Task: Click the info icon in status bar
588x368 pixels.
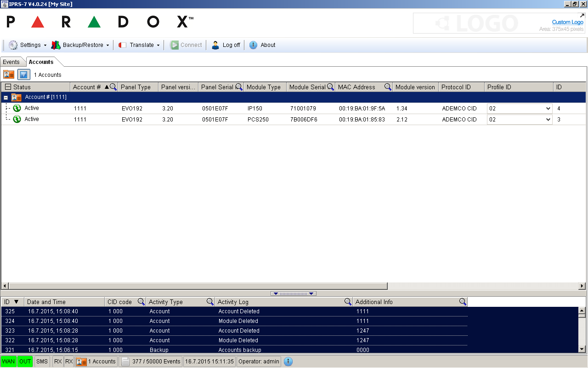Action: 288,362
